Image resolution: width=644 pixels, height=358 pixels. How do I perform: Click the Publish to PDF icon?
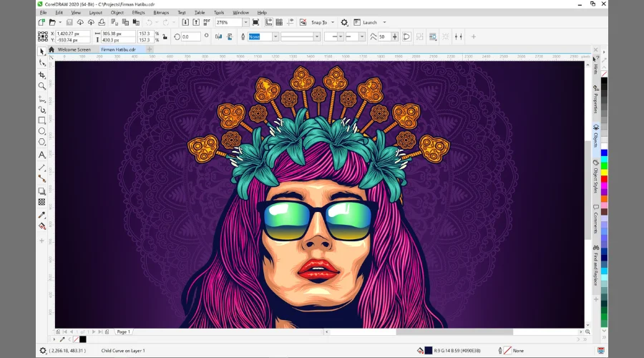click(x=207, y=22)
